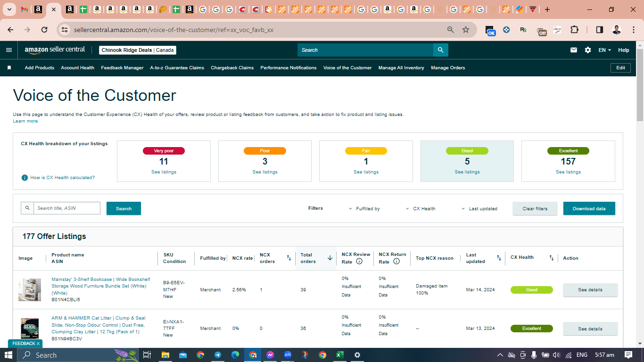Image resolution: width=644 pixels, height=362 pixels.
Task: Sort listings by NCX orders column
Action: click(x=289, y=258)
